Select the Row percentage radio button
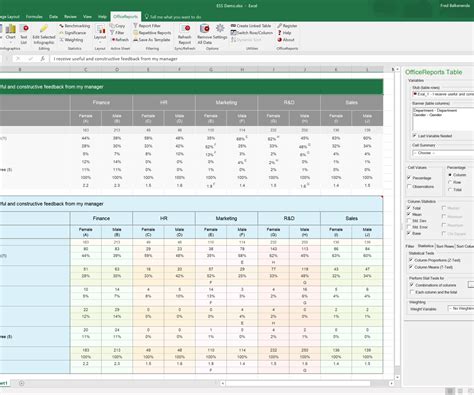474x395 pixels. pos(450,182)
